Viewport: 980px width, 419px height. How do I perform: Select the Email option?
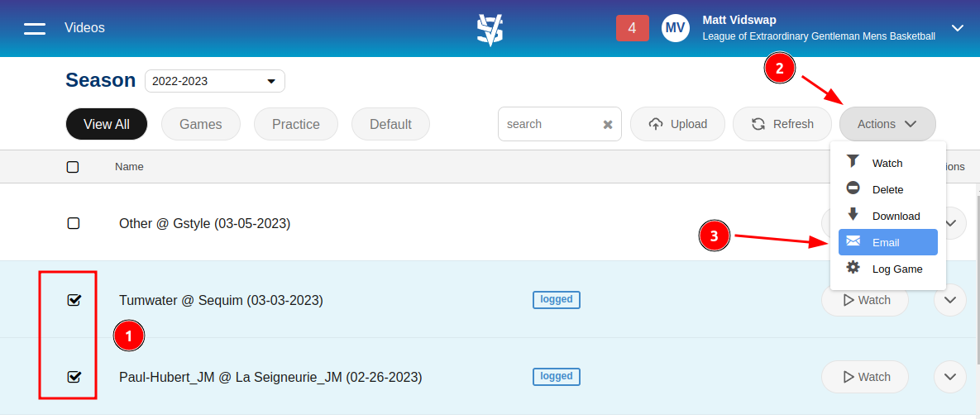[x=887, y=242]
